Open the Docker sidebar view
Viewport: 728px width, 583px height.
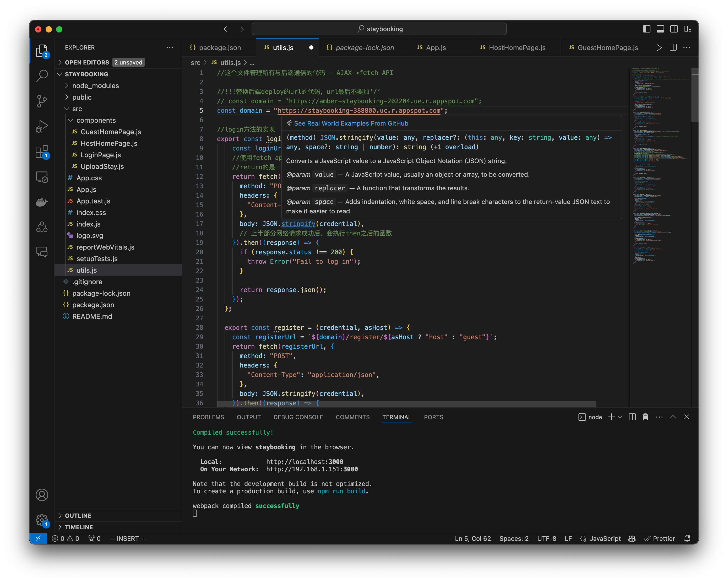[42, 202]
